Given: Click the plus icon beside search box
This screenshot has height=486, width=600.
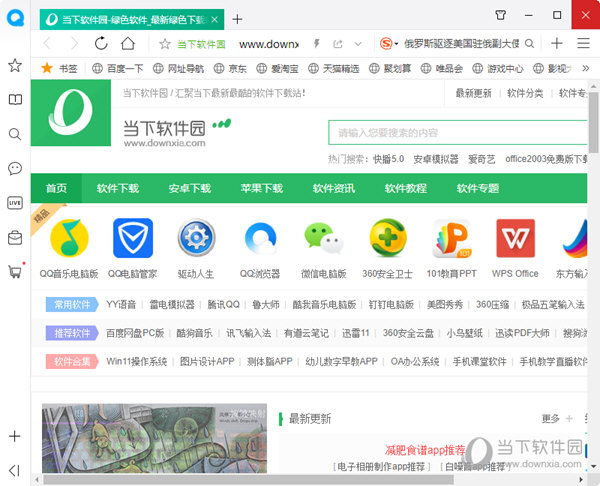Looking at the screenshot, I should 557,43.
